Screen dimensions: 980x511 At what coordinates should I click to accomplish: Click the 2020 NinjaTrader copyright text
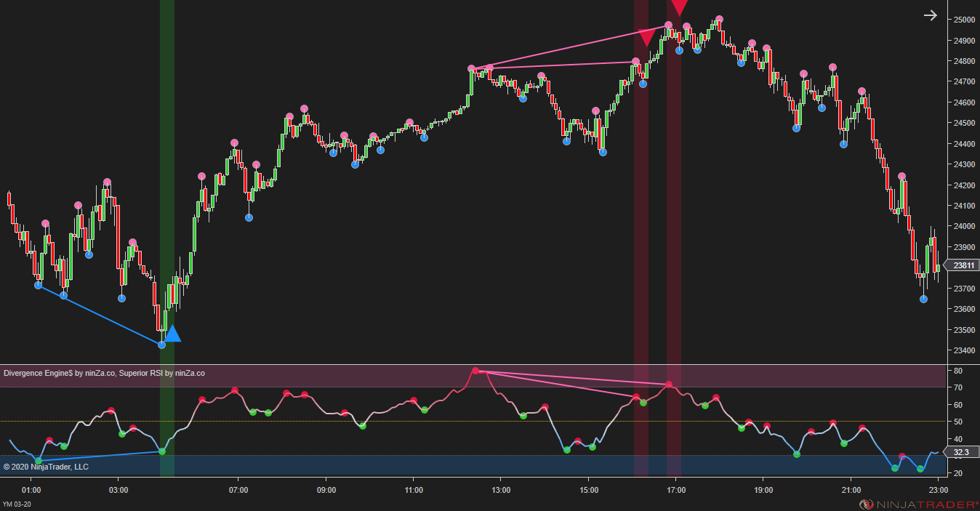coord(47,467)
